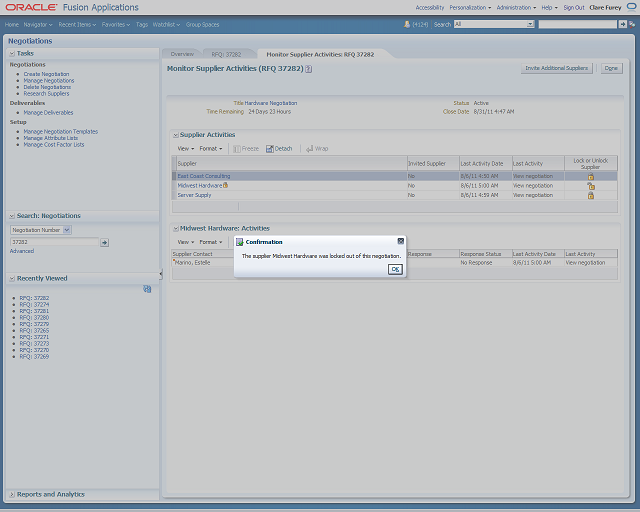
Task: Click the Accessibility link
Action: pos(430,7)
